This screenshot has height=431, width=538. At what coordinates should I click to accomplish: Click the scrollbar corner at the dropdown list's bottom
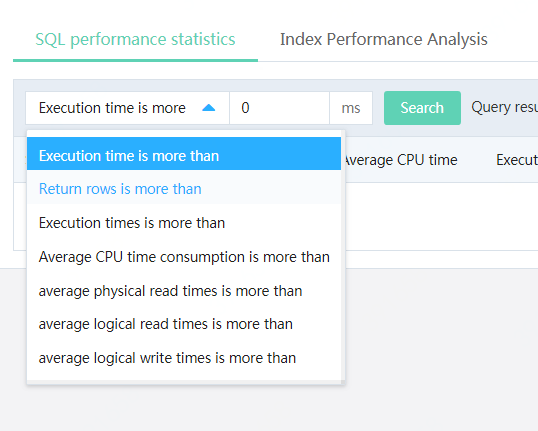(x=343, y=382)
